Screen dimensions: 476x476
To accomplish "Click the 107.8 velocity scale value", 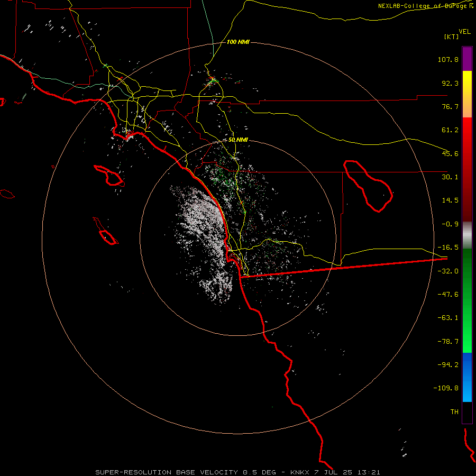I will tap(448, 59).
